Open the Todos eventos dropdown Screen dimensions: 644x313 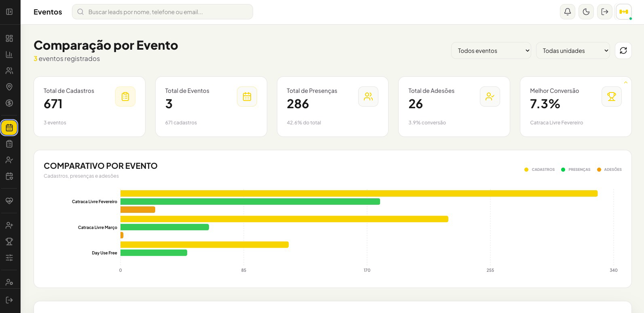pyautogui.click(x=491, y=50)
